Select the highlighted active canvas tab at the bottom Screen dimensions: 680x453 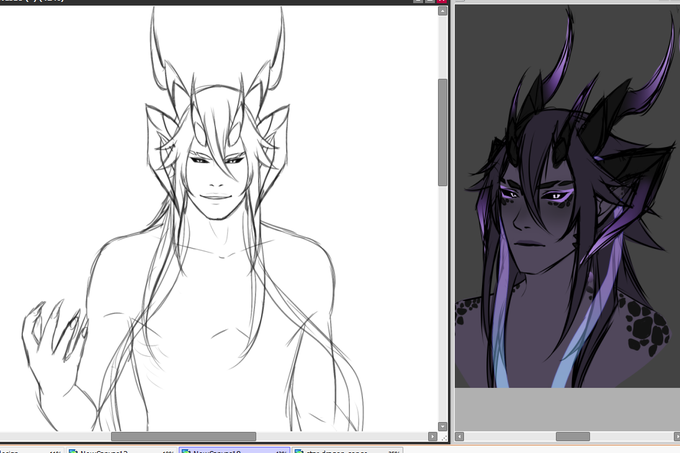pyautogui.click(x=234, y=450)
